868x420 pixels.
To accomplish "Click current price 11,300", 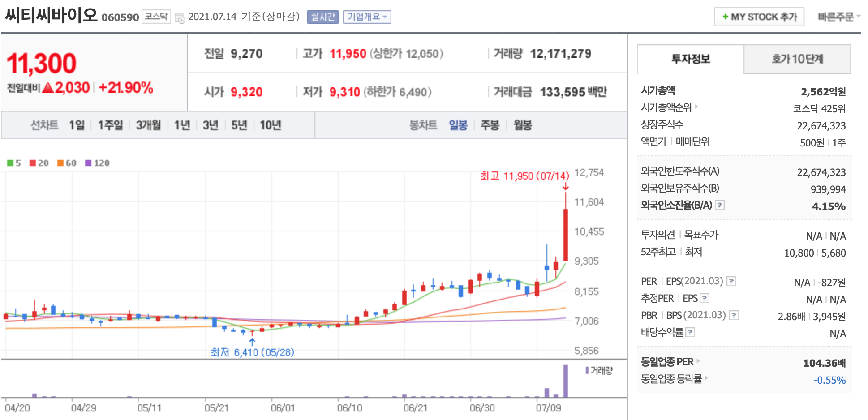I will [42, 63].
